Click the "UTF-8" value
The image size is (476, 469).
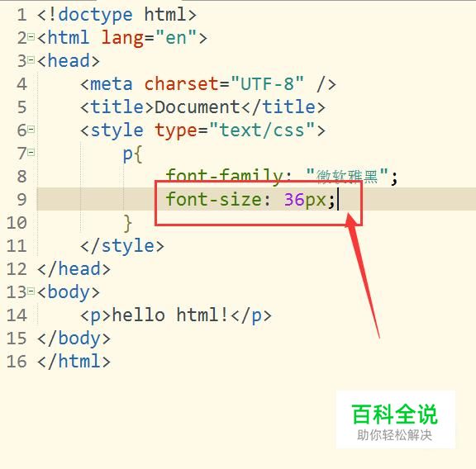(x=267, y=83)
